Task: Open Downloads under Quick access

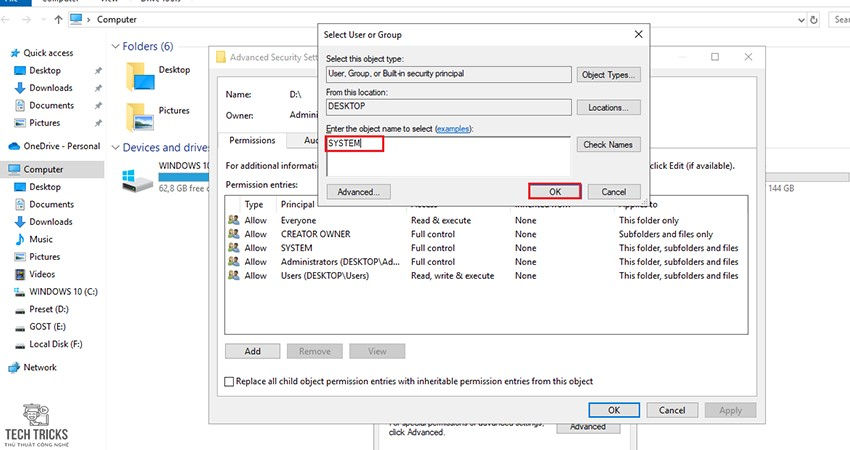Action: pos(50,88)
